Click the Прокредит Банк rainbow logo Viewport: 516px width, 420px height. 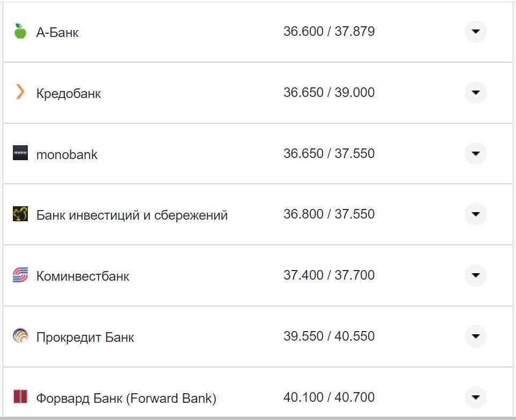[20, 336]
